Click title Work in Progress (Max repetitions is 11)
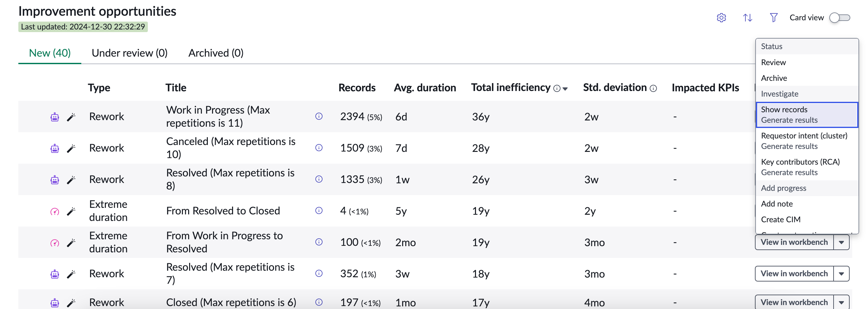Image resolution: width=868 pixels, height=309 pixels. 218,116
